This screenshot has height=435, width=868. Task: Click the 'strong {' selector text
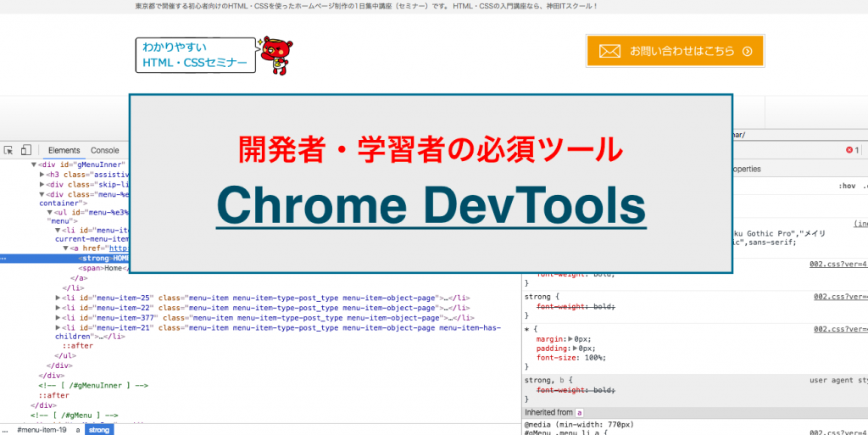pos(542,297)
